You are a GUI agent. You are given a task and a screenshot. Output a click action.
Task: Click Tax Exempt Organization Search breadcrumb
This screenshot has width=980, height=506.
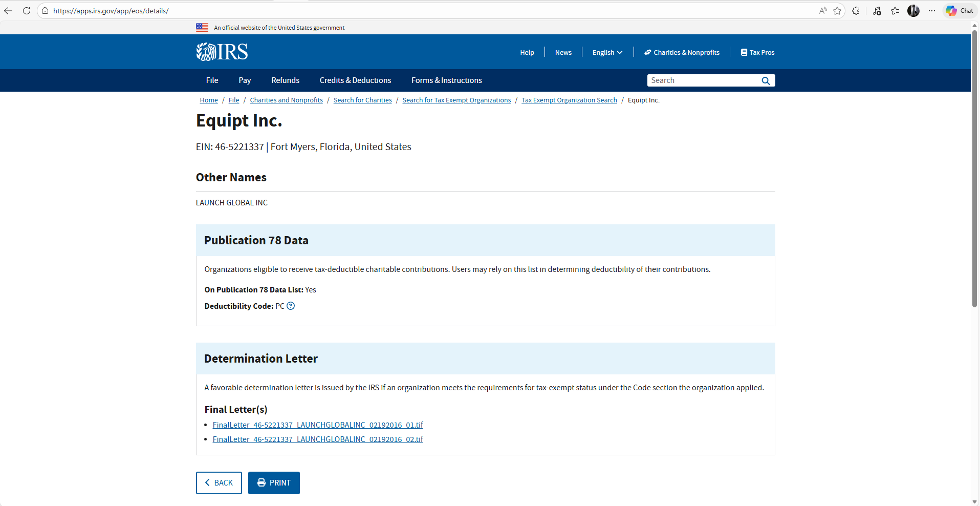tap(569, 100)
